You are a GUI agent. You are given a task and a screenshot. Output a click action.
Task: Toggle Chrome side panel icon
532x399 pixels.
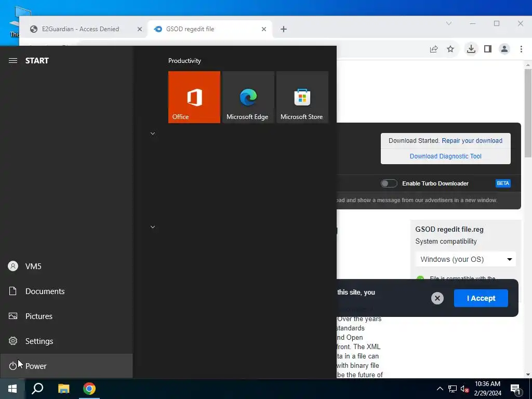click(487, 49)
